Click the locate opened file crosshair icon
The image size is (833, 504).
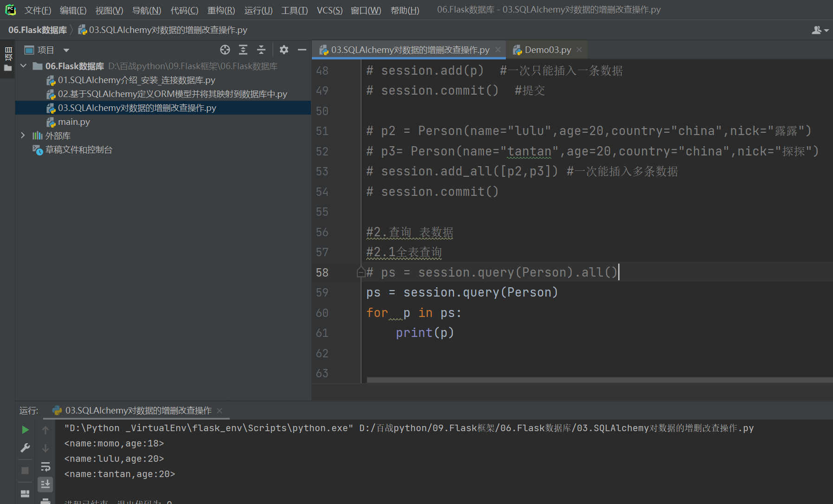[225, 50]
